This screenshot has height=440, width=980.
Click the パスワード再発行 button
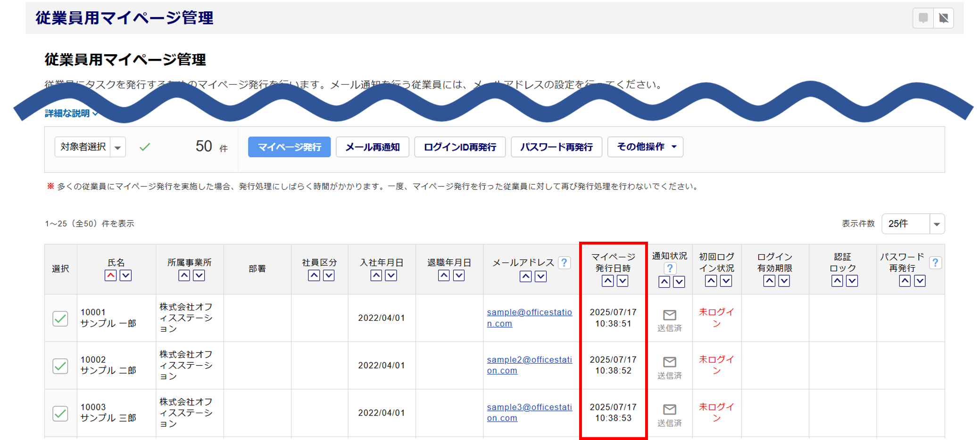[x=556, y=147]
